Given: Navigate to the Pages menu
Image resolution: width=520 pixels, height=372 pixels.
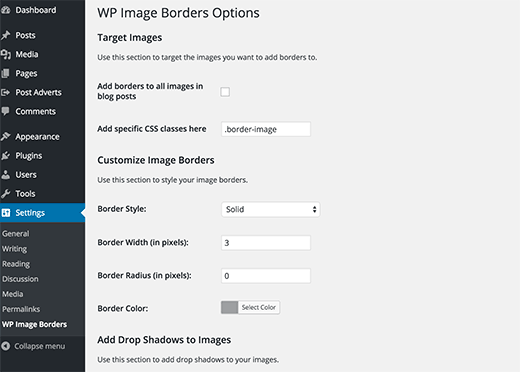Looking at the screenshot, I should 26,73.
